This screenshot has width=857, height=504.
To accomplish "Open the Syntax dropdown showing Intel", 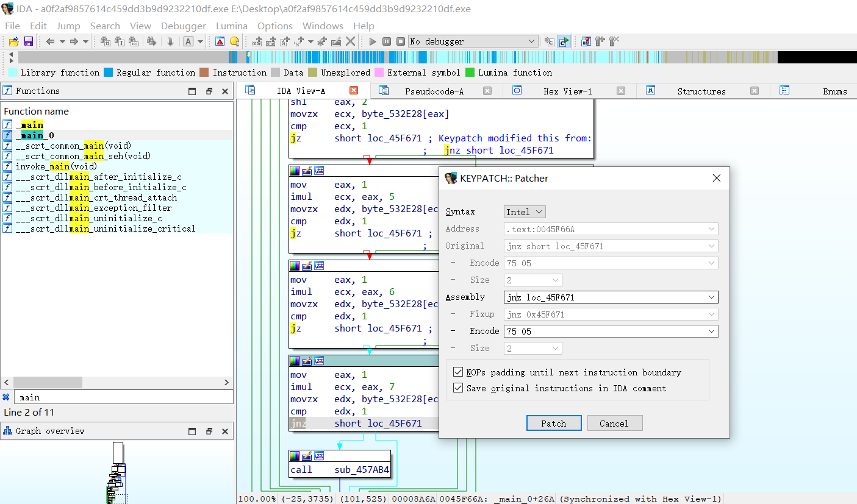I will 524,211.
